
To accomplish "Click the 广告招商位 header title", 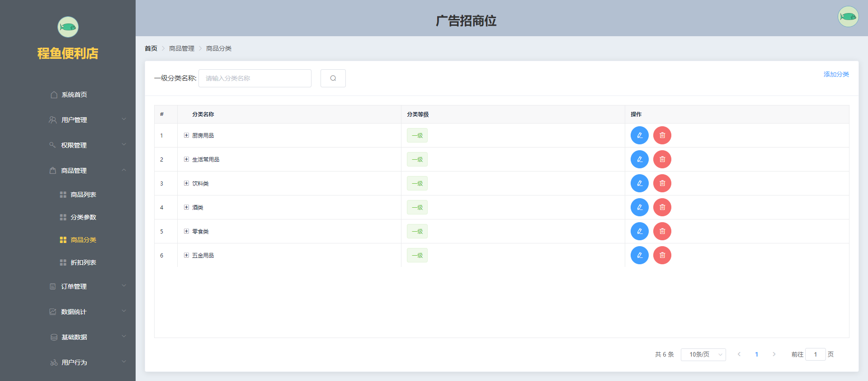I will (x=466, y=21).
